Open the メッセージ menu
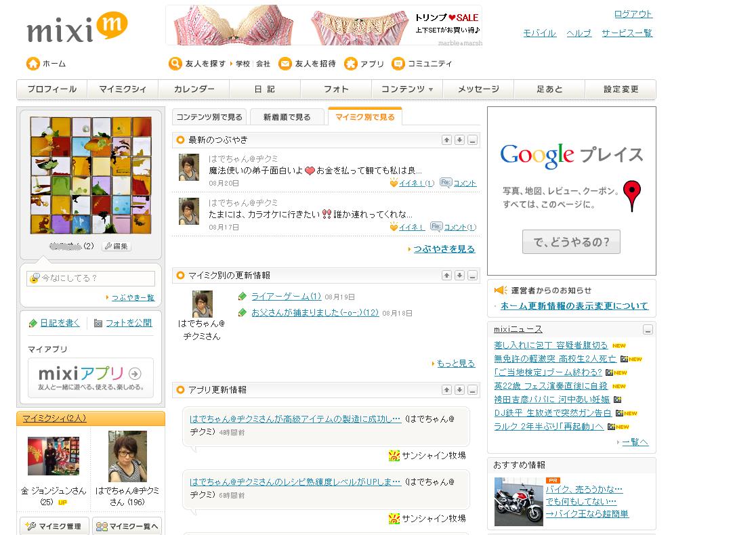Viewport: 756px width, 535px height. [x=478, y=89]
